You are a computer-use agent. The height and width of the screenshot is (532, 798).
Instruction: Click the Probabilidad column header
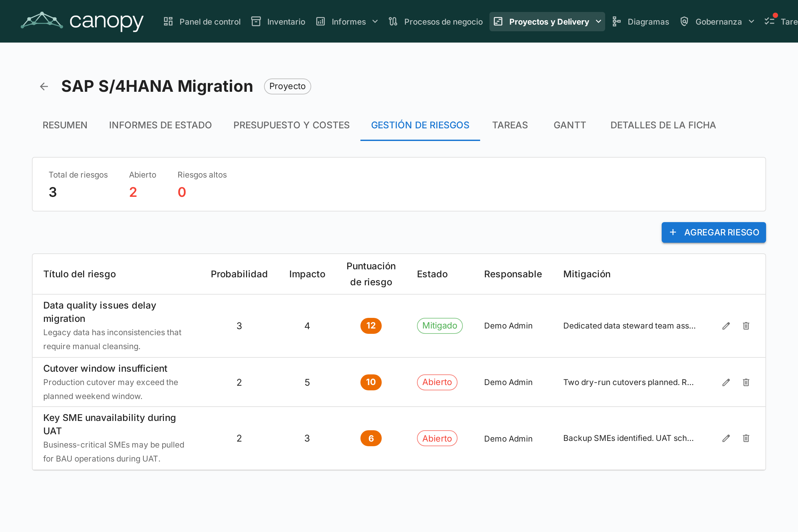239,274
